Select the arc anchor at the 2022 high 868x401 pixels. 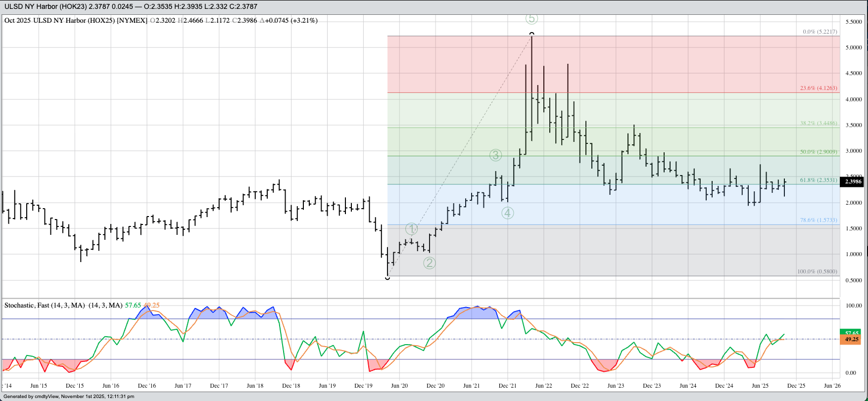pyautogui.click(x=531, y=34)
